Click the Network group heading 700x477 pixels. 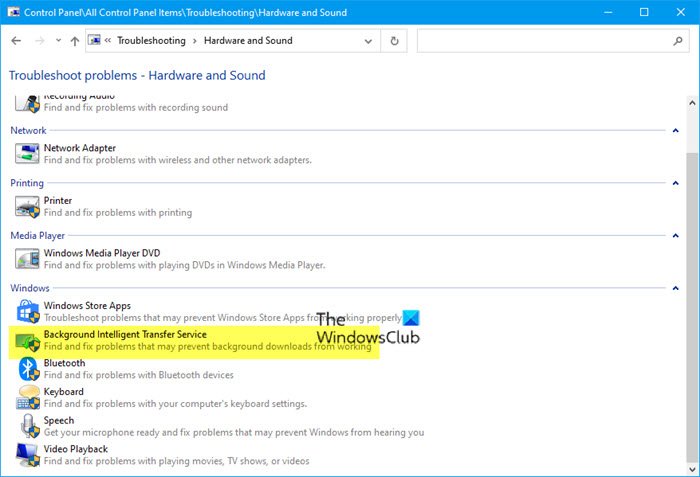[x=28, y=130]
